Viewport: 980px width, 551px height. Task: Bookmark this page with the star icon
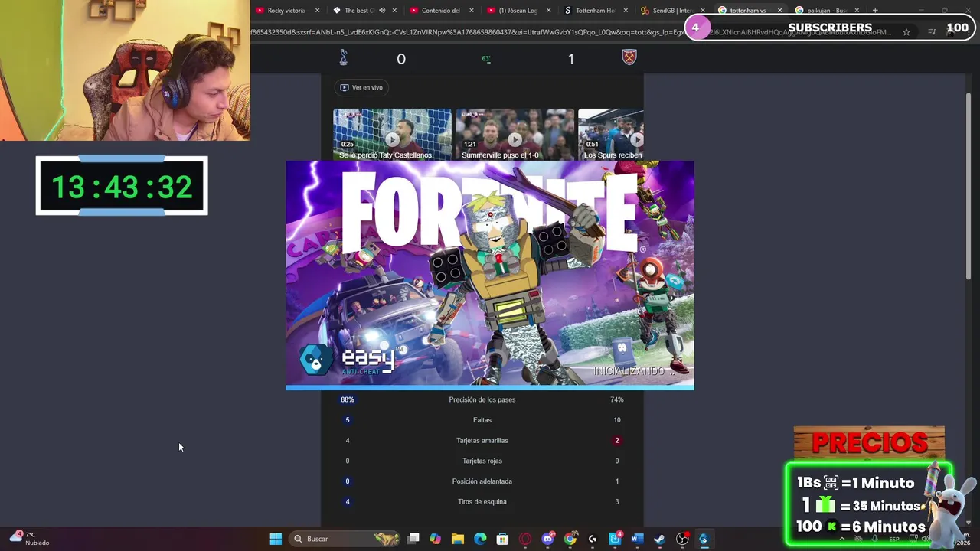pos(906,32)
